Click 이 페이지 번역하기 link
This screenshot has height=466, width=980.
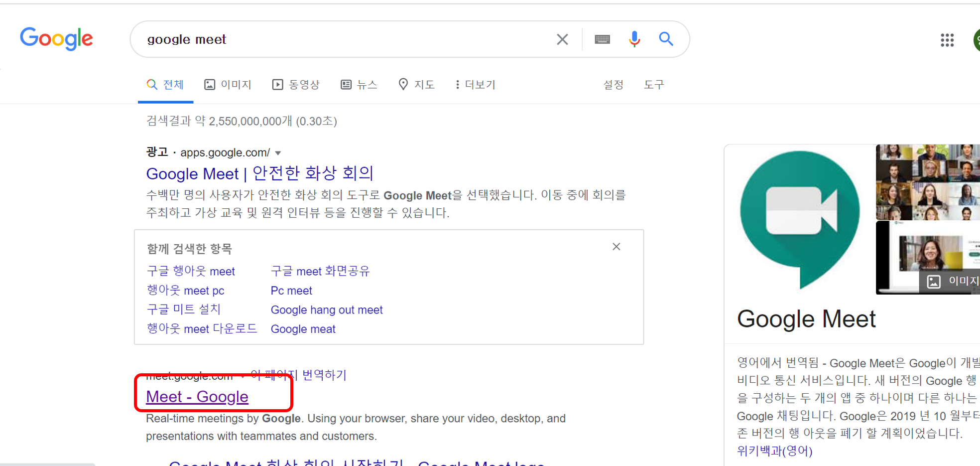298,375
